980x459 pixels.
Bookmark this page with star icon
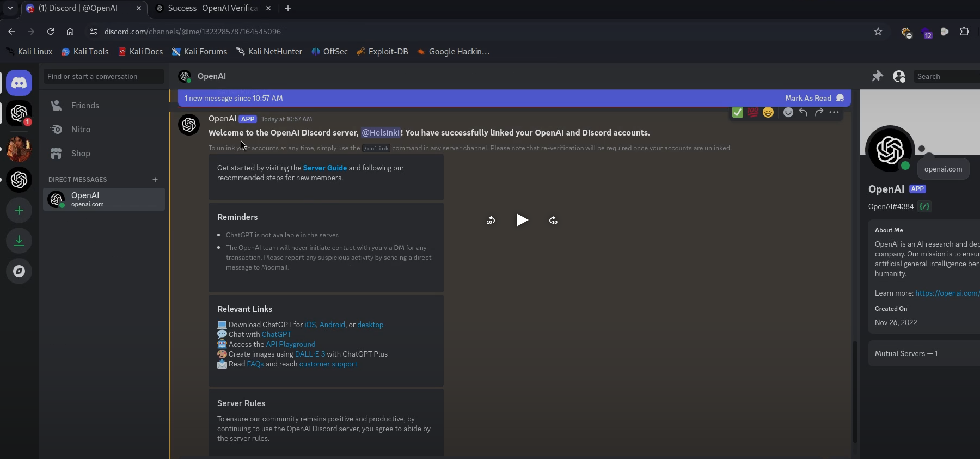[x=878, y=32]
